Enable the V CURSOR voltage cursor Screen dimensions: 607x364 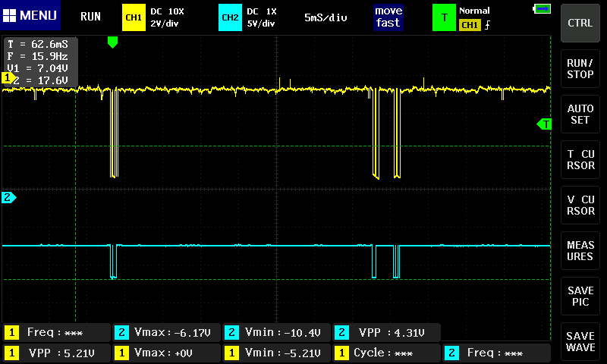(580, 205)
